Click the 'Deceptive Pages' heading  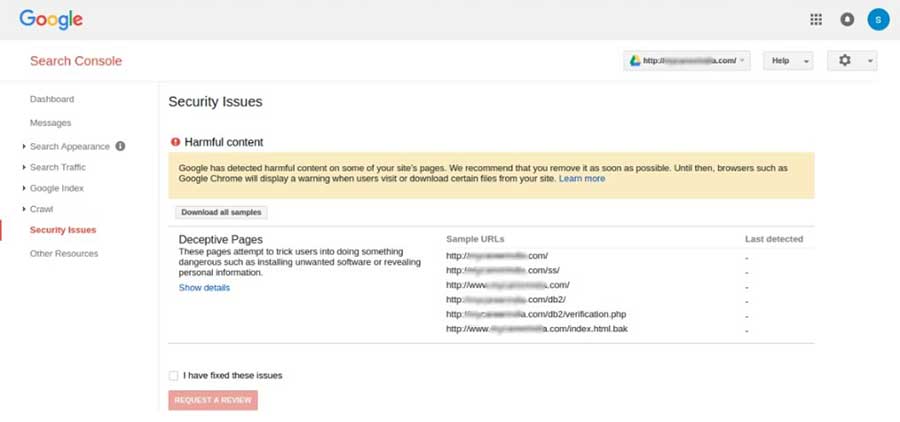[x=221, y=239]
